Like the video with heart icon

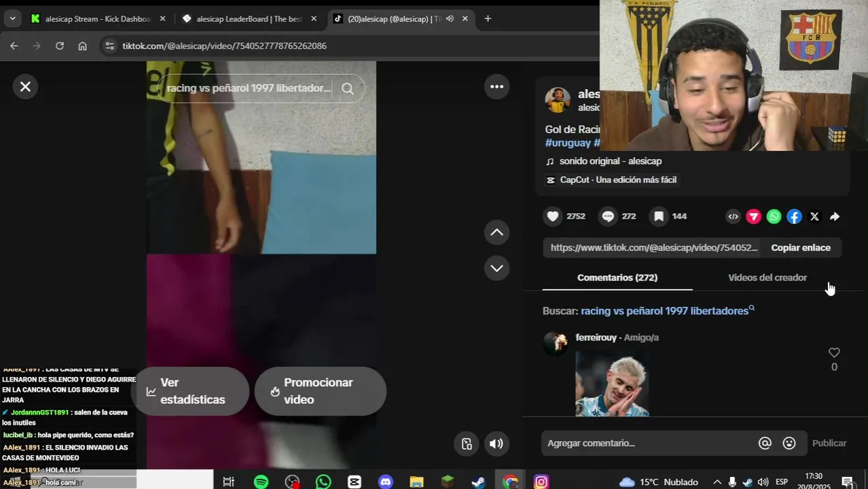tap(553, 217)
